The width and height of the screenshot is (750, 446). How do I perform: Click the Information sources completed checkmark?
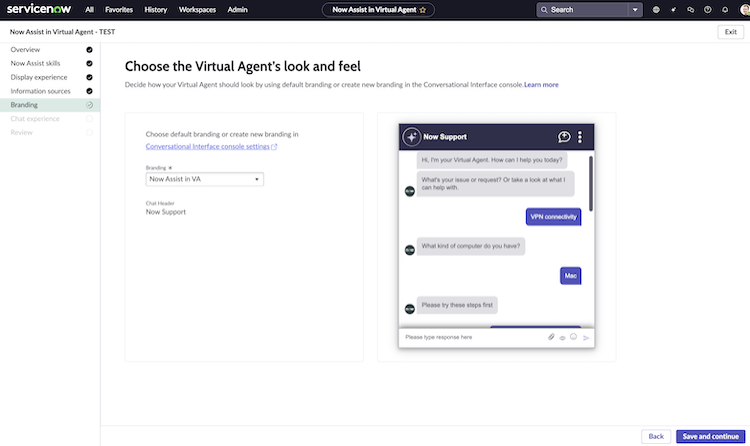(x=89, y=91)
